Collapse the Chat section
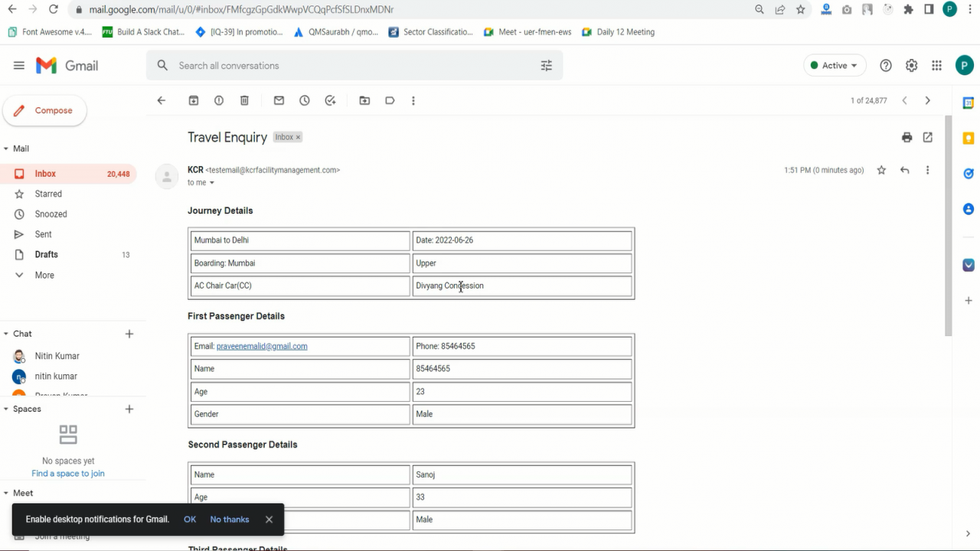Screen dimensions: 980x551 tap(6, 334)
